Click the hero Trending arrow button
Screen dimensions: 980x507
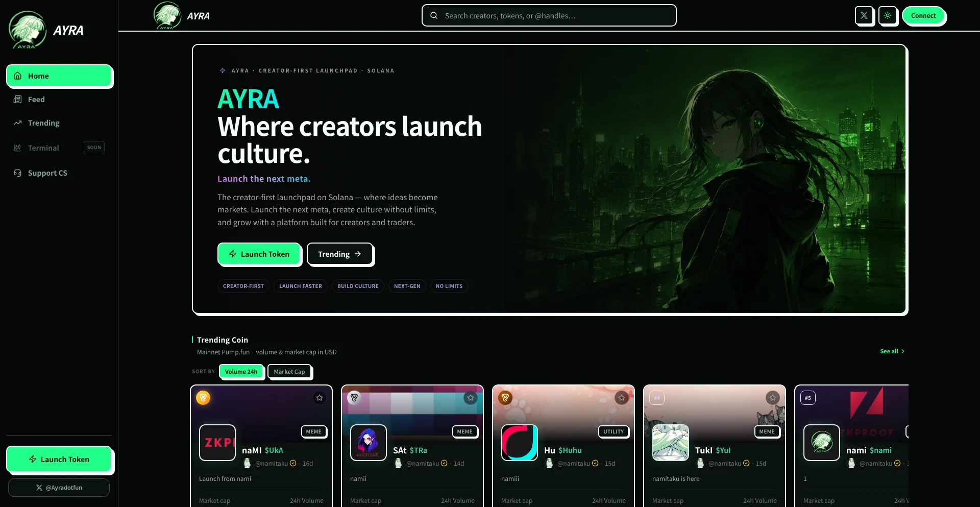339,254
